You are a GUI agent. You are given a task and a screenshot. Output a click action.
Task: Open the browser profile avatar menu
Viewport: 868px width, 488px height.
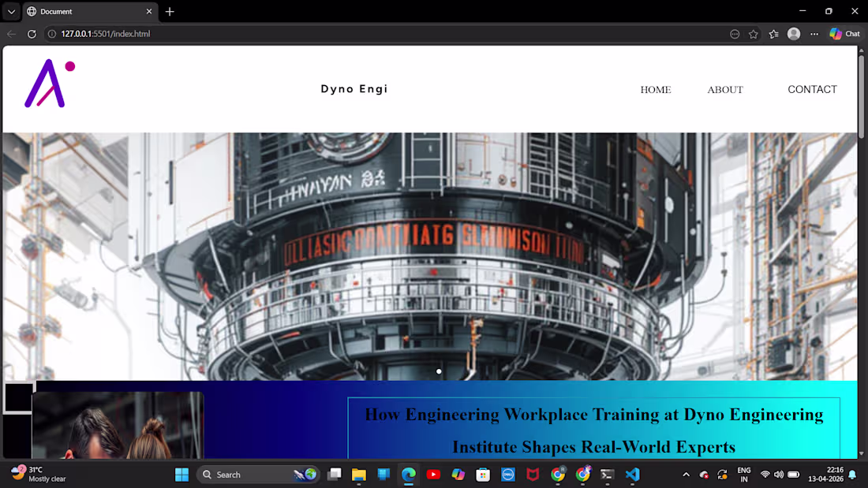(x=794, y=33)
